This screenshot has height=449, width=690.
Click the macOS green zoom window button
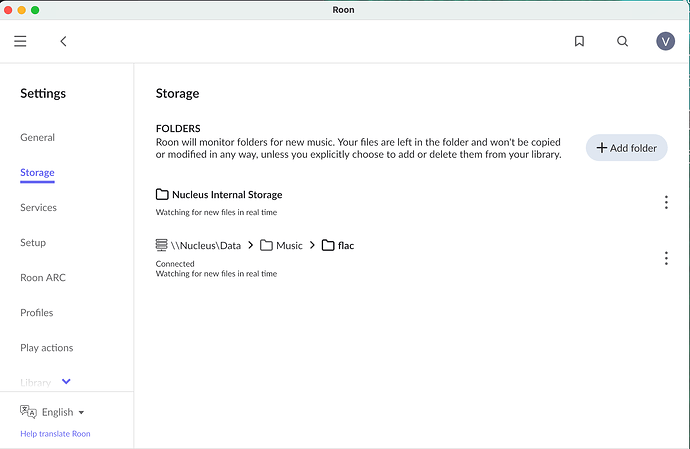click(x=35, y=10)
